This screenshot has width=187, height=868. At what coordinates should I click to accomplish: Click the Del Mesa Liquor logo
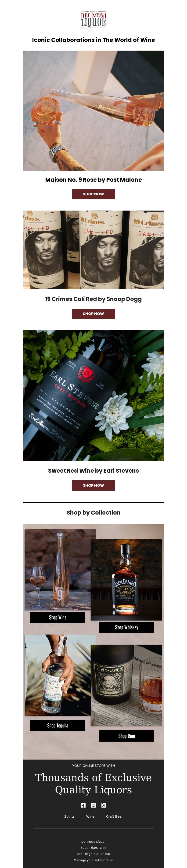coord(93,19)
